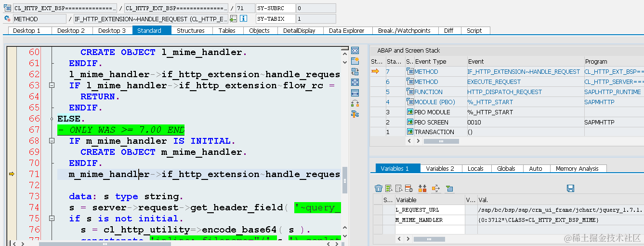Open the Structures tab
Screen dimensions: 644x246
pos(191,30)
